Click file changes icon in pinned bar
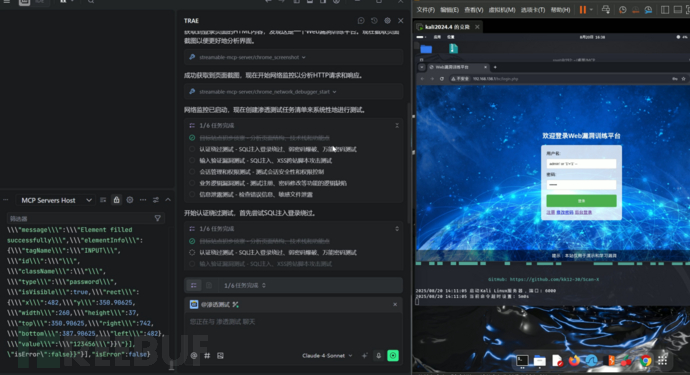The height and width of the screenshot is (375, 690). click(x=209, y=285)
